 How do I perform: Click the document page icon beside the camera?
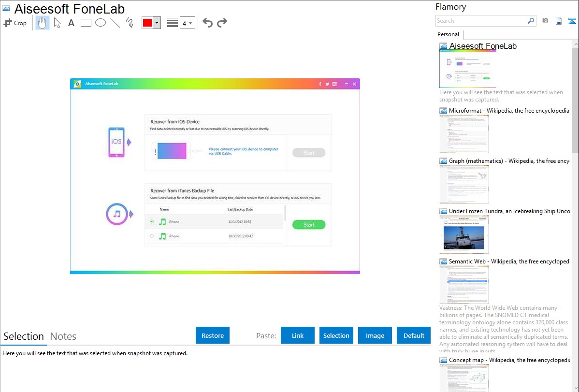click(x=559, y=21)
